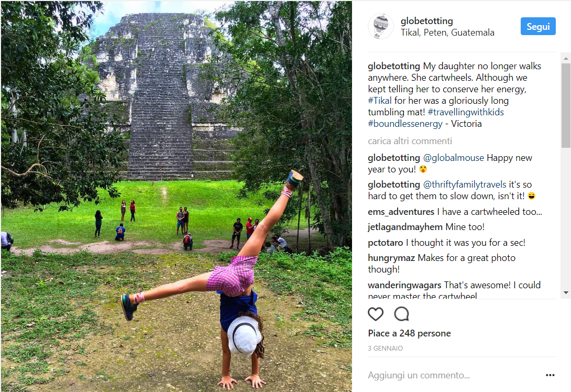Click the globetotting profile avatar
Viewport: 571px width, 392px height.
coord(381,26)
